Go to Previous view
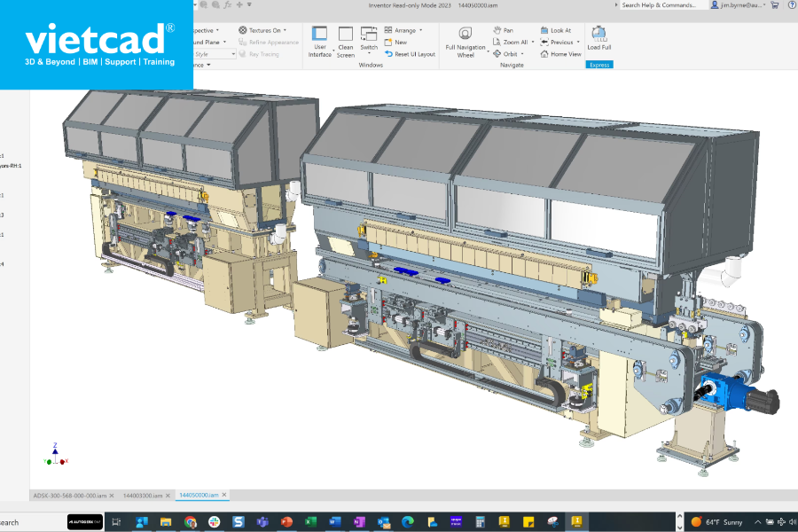The width and height of the screenshot is (798, 532). (557, 43)
